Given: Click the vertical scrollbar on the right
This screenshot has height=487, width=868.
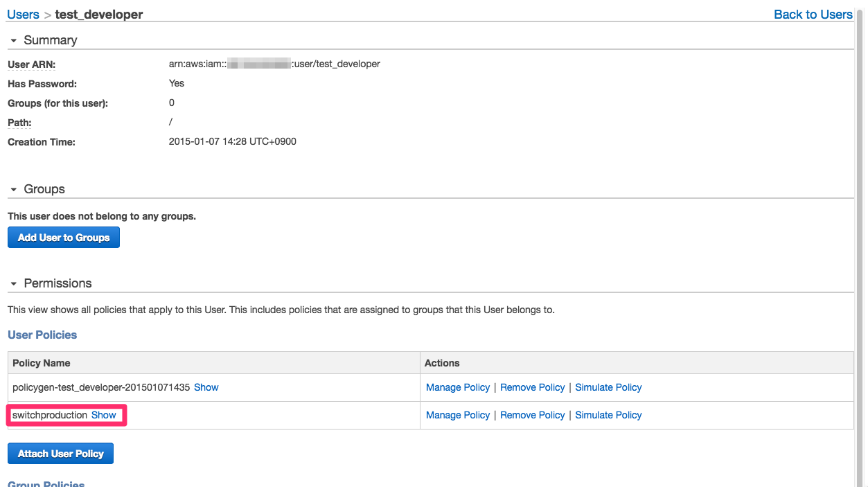Looking at the screenshot, I should pos(861,242).
